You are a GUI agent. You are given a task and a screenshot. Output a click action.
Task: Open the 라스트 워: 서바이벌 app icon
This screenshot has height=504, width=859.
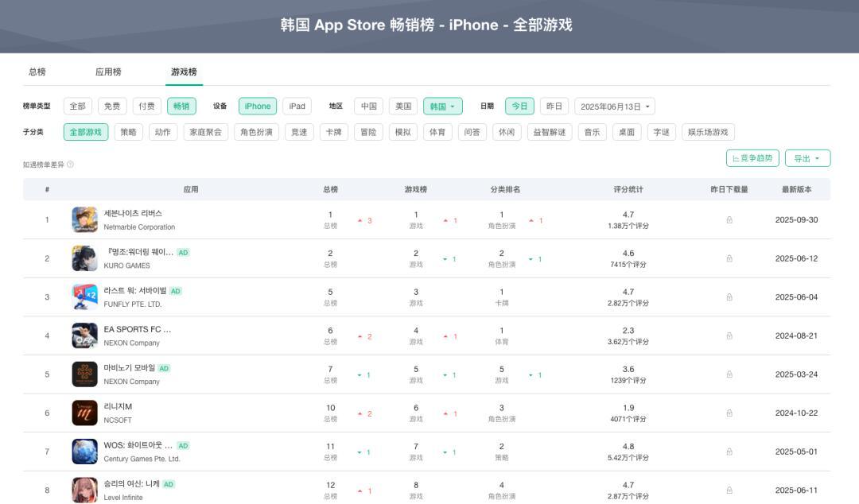(x=84, y=297)
